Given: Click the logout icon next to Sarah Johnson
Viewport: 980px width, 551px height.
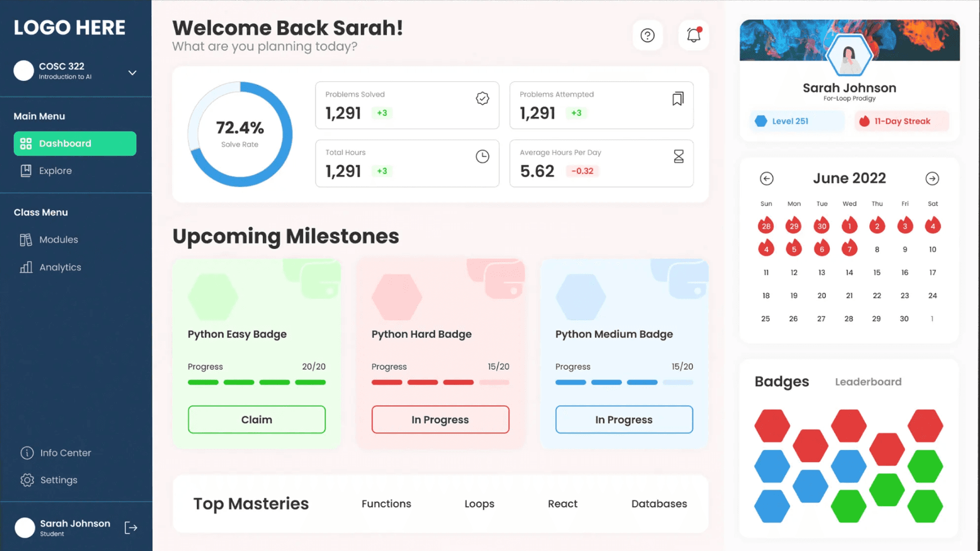Looking at the screenshot, I should 131,527.
